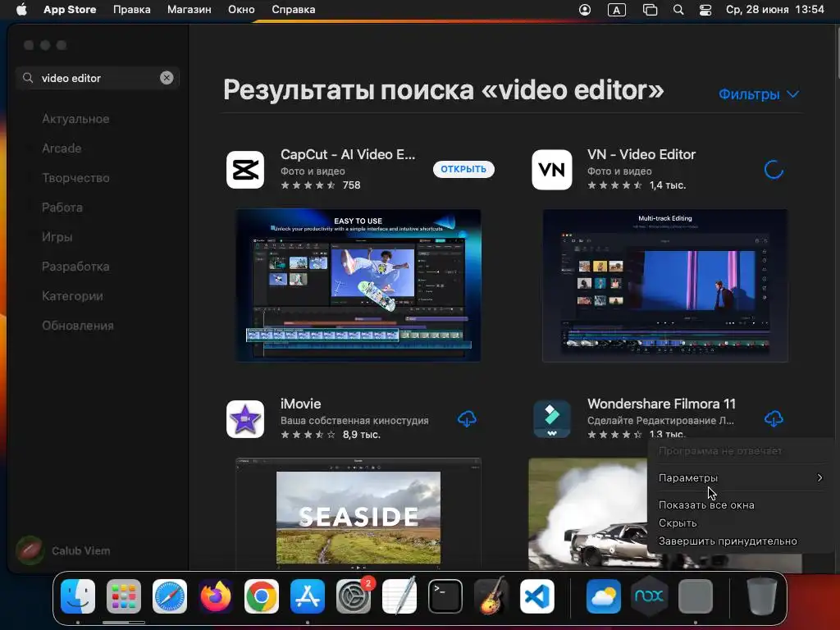Open Finder from the Dock
Screen dimensions: 840x630
point(78,596)
